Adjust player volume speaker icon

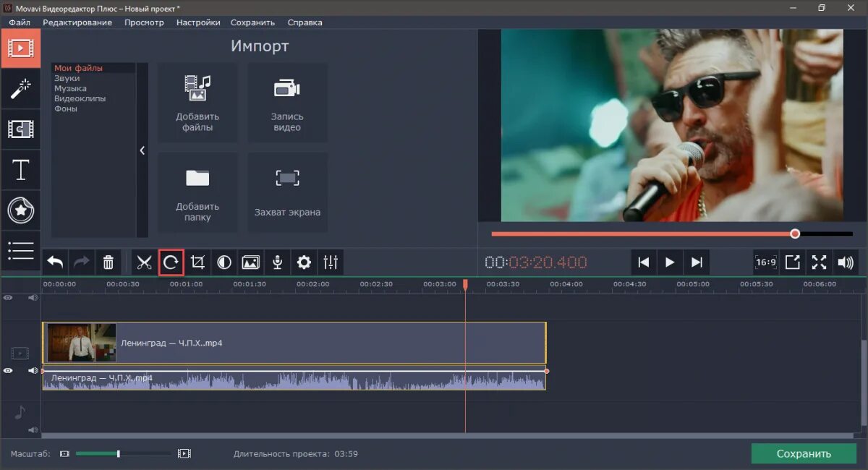pyautogui.click(x=846, y=262)
